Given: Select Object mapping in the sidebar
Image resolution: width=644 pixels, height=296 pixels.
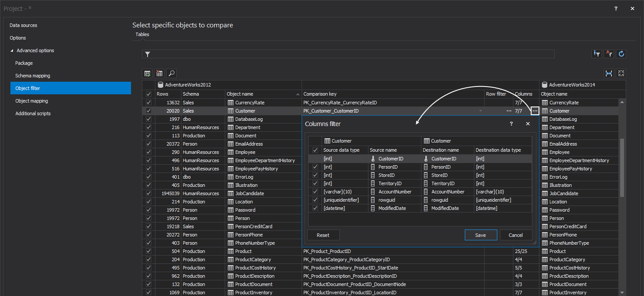Looking at the screenshot, I should coord(32,101).
